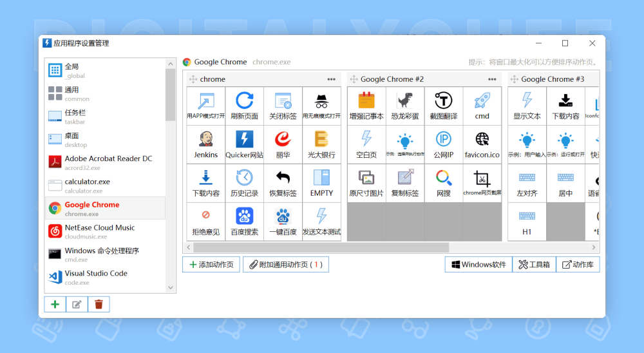Select Windows 命令处理程序 entry

[105, 254]
